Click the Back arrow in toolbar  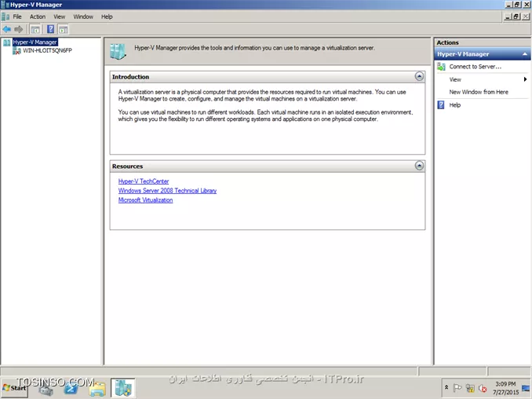tap(7, 30)
